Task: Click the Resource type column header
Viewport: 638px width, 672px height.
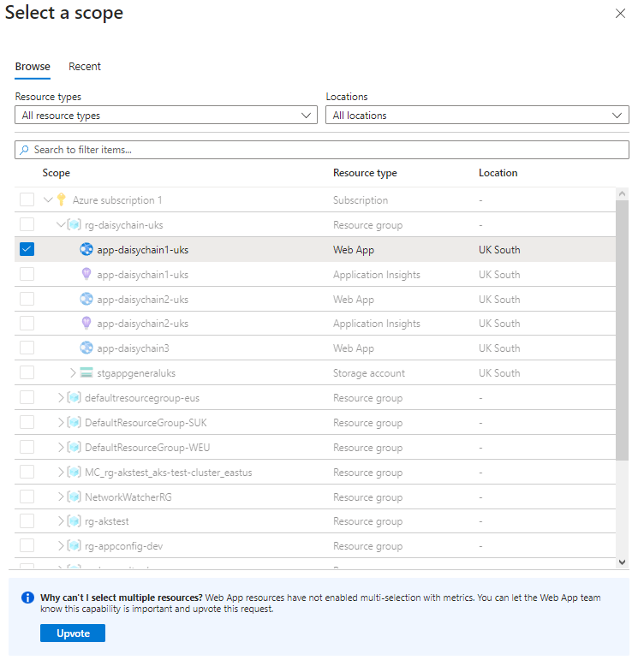Action: (365, 173)
